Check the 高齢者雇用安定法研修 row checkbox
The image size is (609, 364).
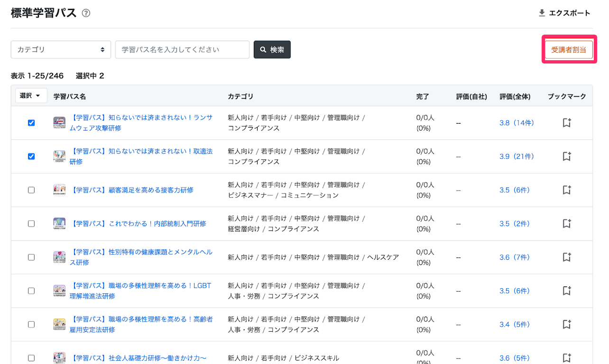click(x=31, y=325)
